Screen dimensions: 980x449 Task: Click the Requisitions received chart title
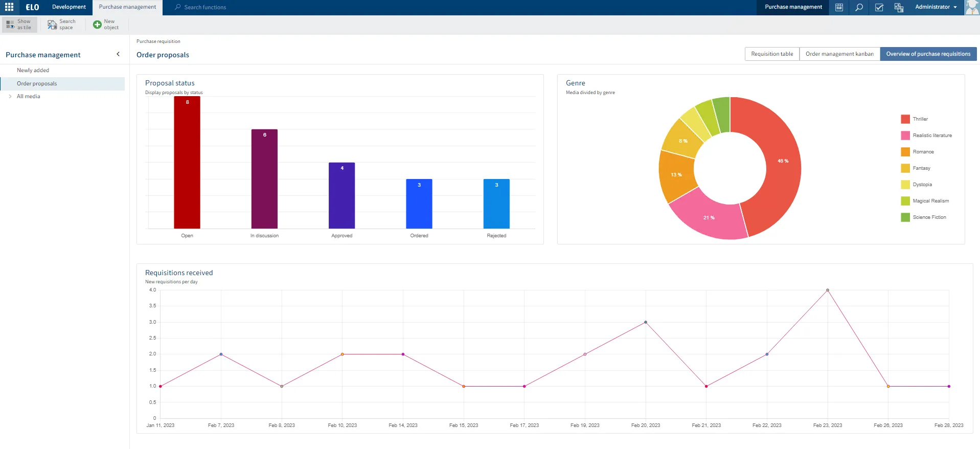[x=179, y=273]
